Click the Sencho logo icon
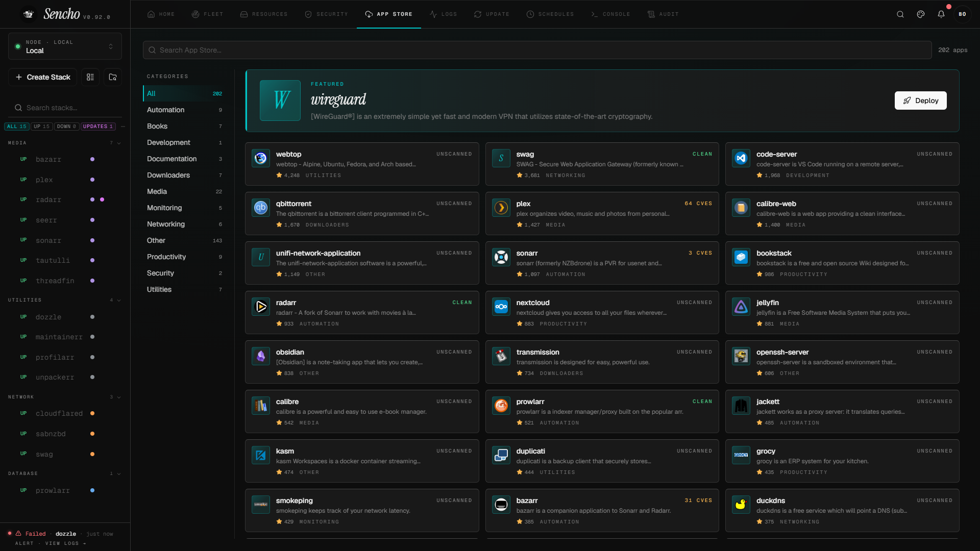The image size is (980, 551). [x=29, y=14]
